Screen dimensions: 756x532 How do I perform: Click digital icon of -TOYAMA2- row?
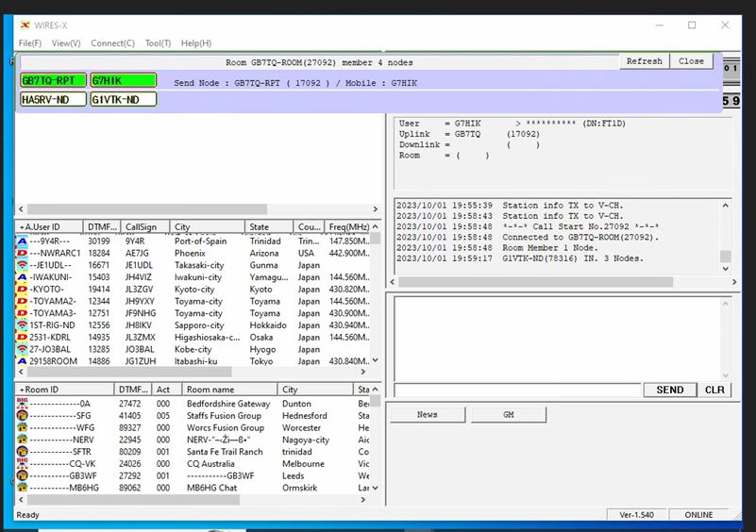(x=22, y=301)
